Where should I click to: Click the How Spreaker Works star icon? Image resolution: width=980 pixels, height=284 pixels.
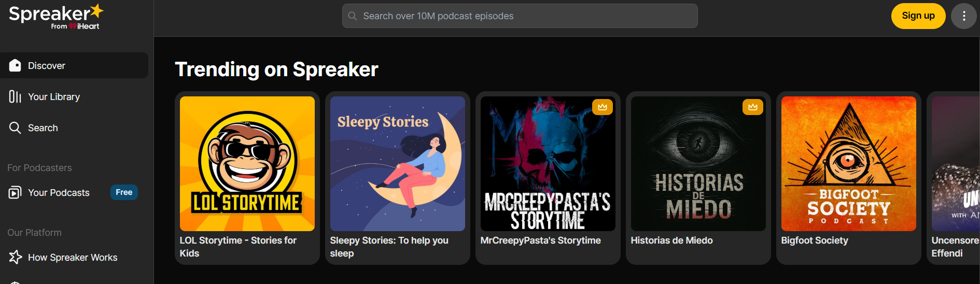point(15,257)
